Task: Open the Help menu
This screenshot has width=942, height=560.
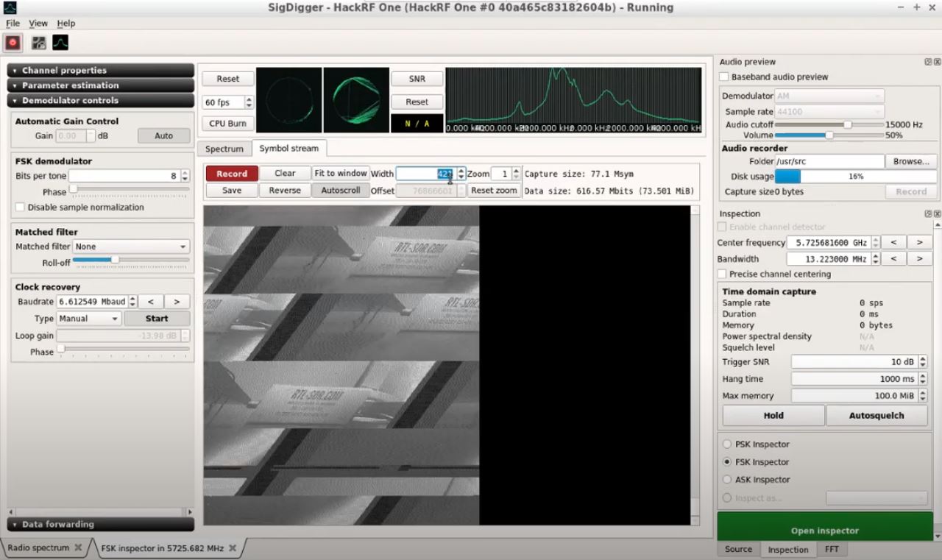Action: (66, 24)
